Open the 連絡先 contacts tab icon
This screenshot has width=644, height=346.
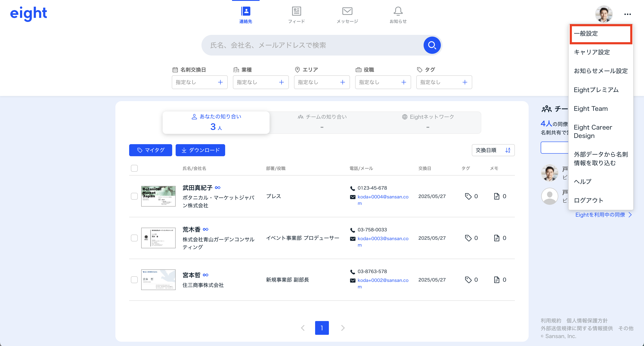(246, 11)
